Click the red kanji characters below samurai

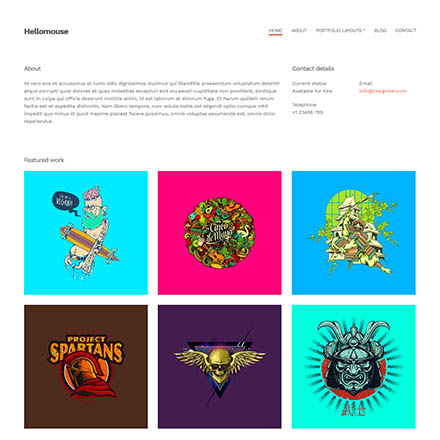(353, 409)
